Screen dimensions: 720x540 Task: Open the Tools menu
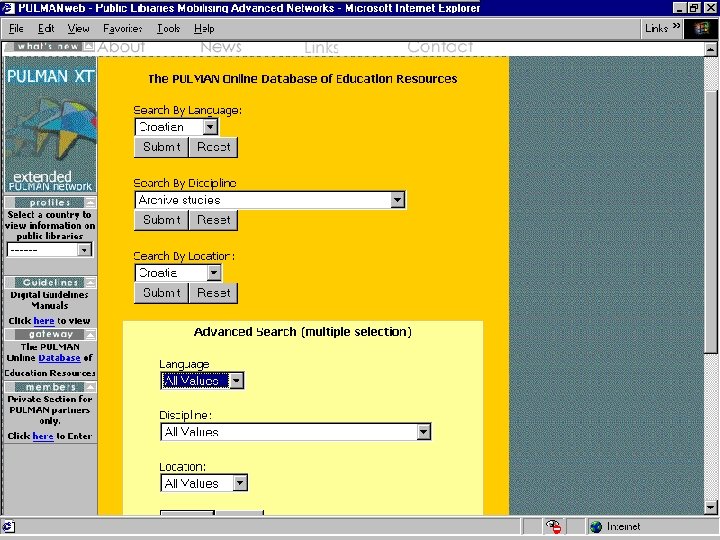[x=169, y=28]
